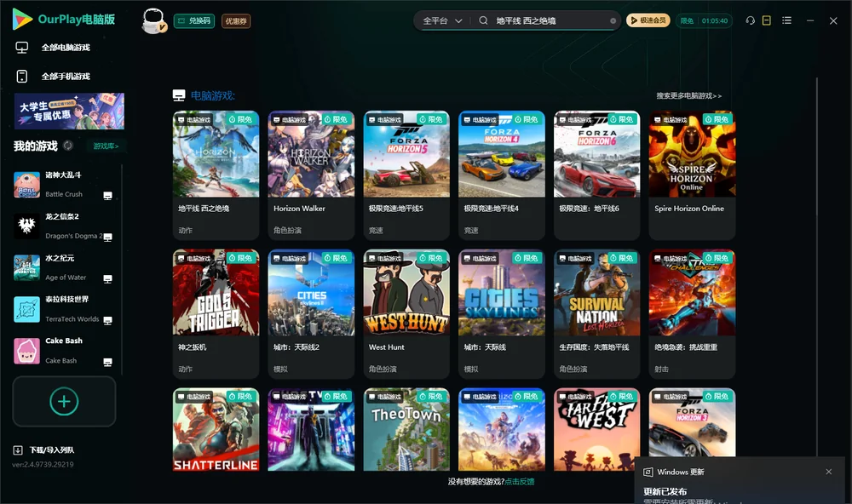The height and width of the screenshot is (504, 852).
Task: Click the PC platform icon beside Cake Bash
Action: (x=107, y=363)
